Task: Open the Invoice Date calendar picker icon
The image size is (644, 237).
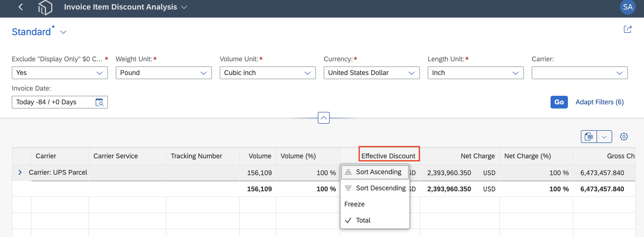Action: point(99,102)
